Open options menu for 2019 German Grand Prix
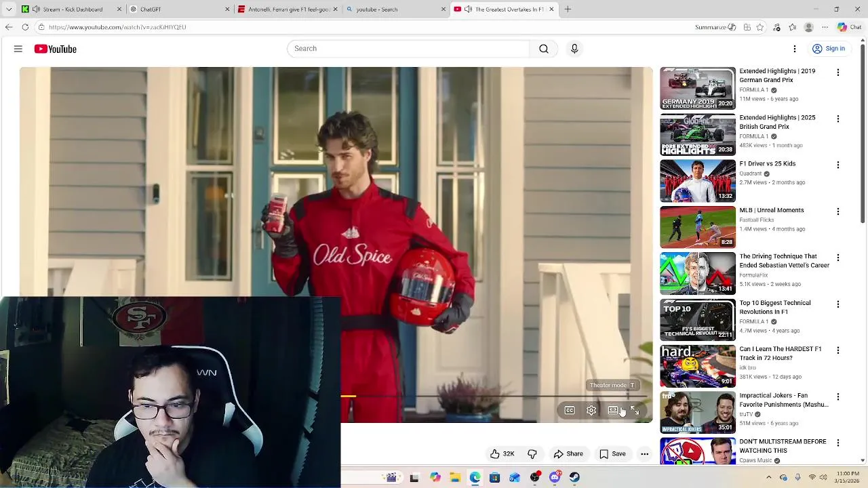The width and height of the screenshot is (868, 488). [x=838, y=73]
